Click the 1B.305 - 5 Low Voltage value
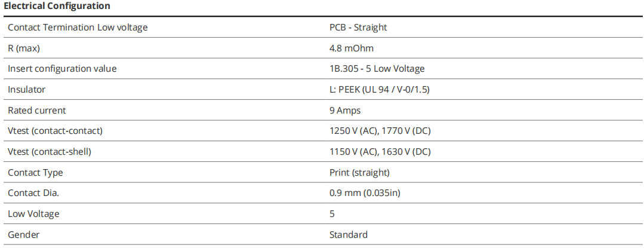 [x=377, y=69]
